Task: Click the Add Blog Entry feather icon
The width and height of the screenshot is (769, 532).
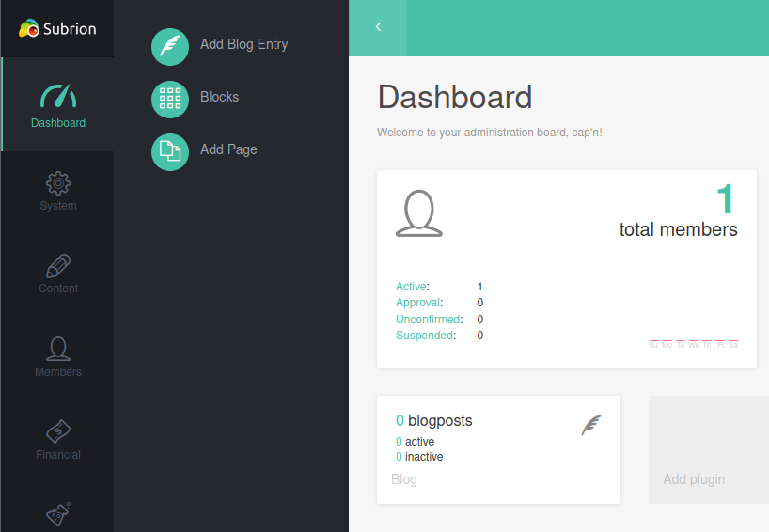Action: (x=170, y=46)
